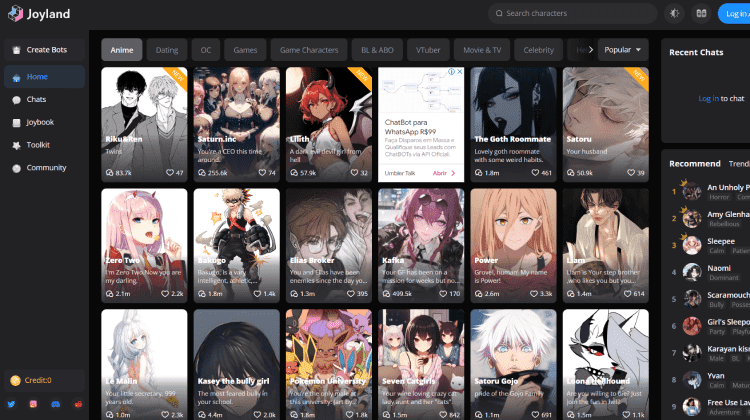750x420 pixels.
Task: Select the Games category tab
Action: click(x=245, y=50)
